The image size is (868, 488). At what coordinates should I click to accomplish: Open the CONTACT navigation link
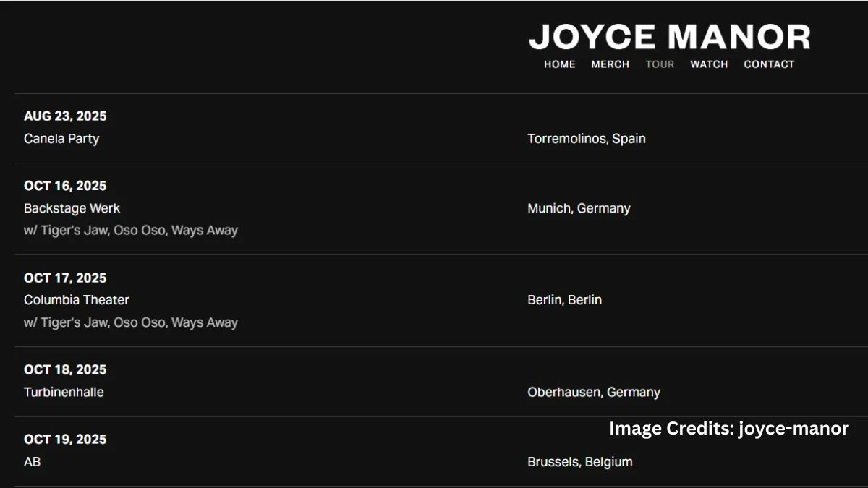(x=769, y=64)
